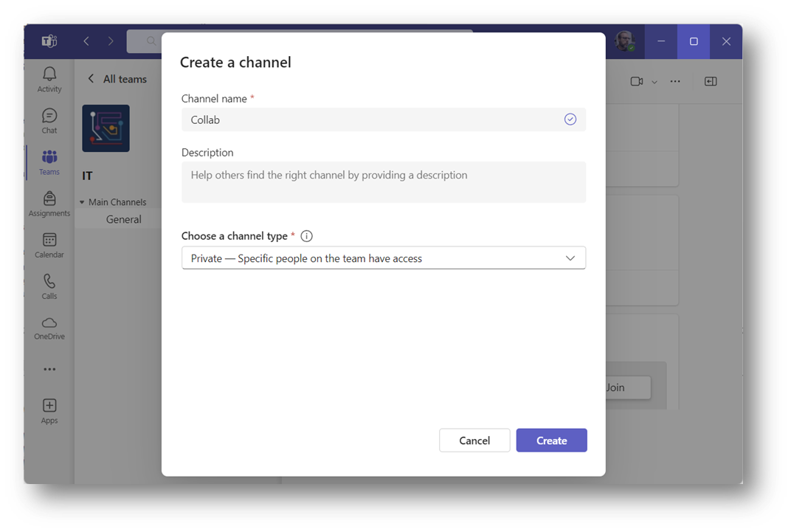Open the Calendar icon
791x532 pixels.
coord(49,240)
